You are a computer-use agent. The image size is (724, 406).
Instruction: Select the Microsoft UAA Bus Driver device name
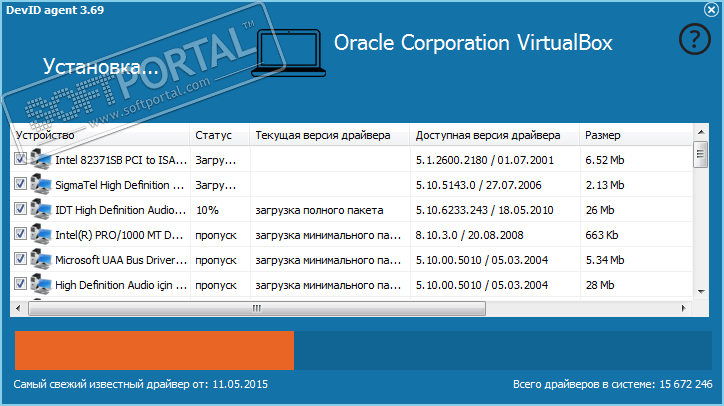coord(121,260)
